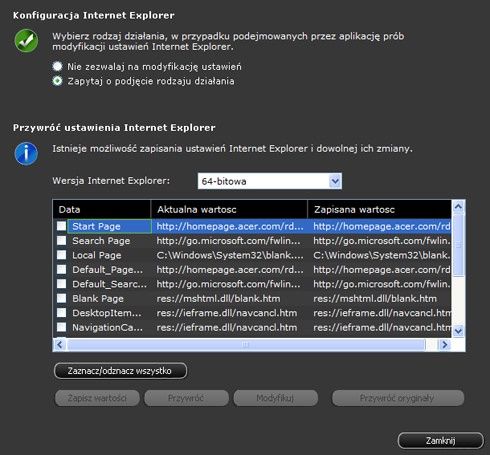Click DesktopItem saved value navcancl.htm

[382, 313]
